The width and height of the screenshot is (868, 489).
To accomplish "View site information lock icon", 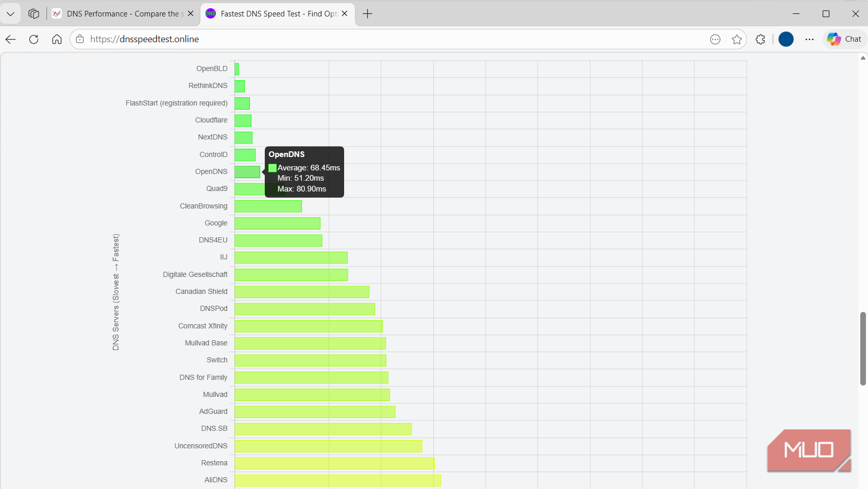I will coord(80,39).
